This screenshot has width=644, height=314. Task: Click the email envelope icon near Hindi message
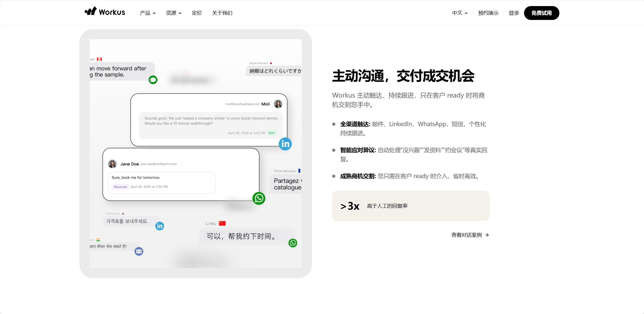(139, 251)
